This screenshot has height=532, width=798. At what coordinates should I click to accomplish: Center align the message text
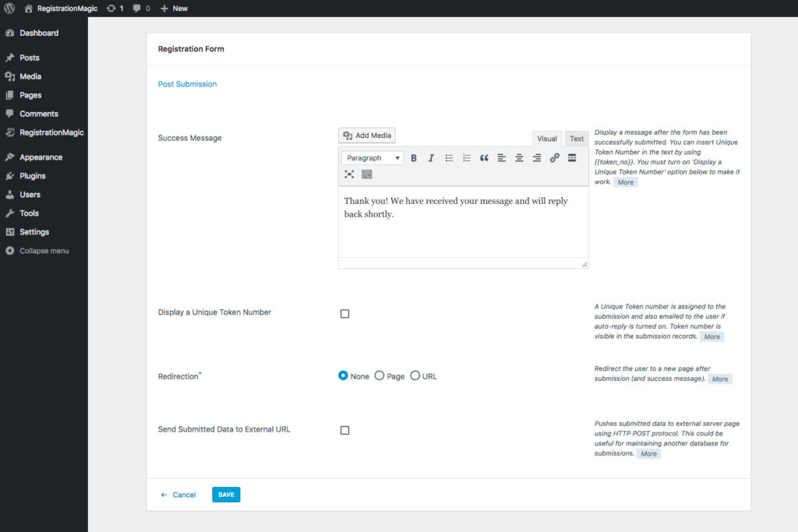point(519,158)
